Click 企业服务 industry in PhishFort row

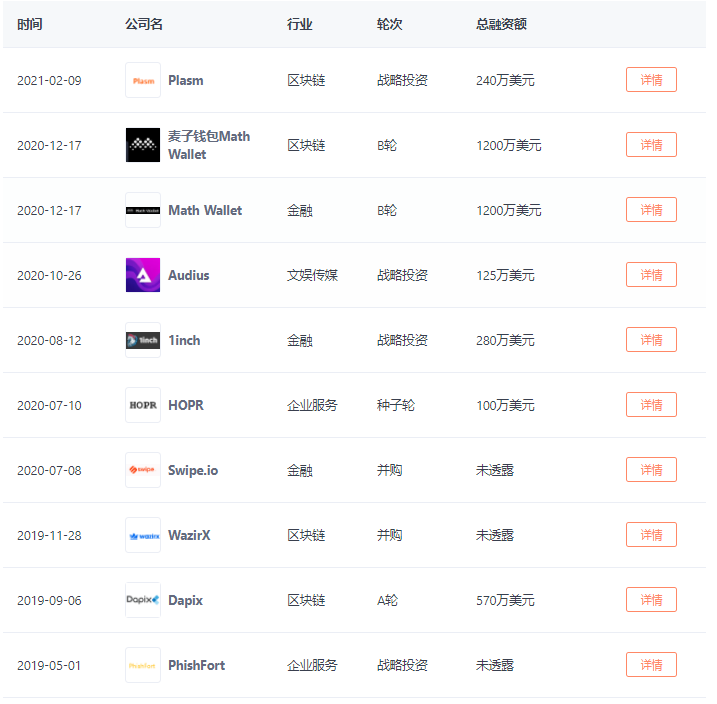312,665
